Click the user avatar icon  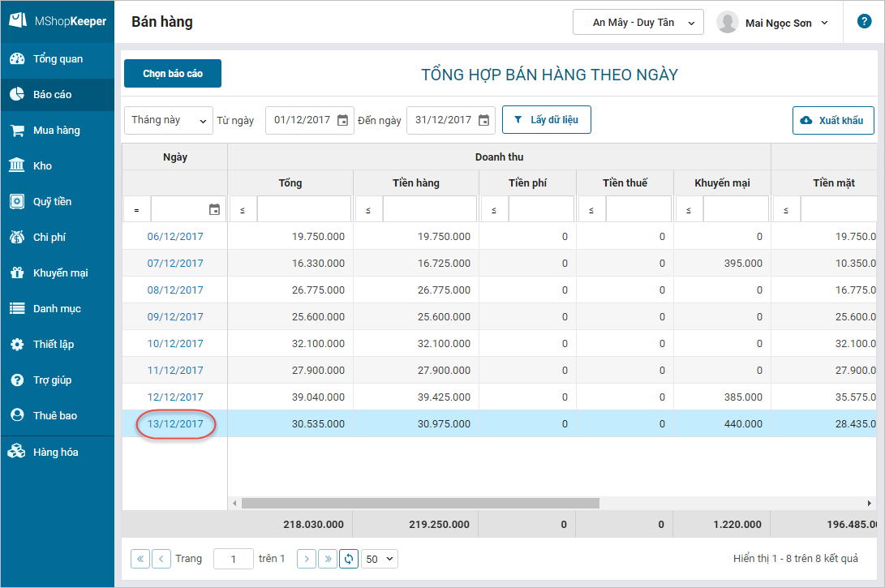point(728,23)
